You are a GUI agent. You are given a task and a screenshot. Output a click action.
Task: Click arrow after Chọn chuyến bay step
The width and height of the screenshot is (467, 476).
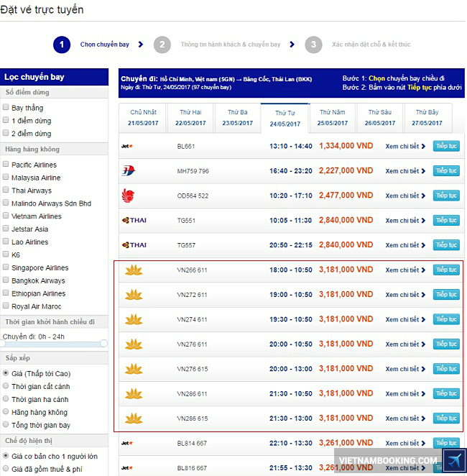pyautogui.click(x=140, y=45)
